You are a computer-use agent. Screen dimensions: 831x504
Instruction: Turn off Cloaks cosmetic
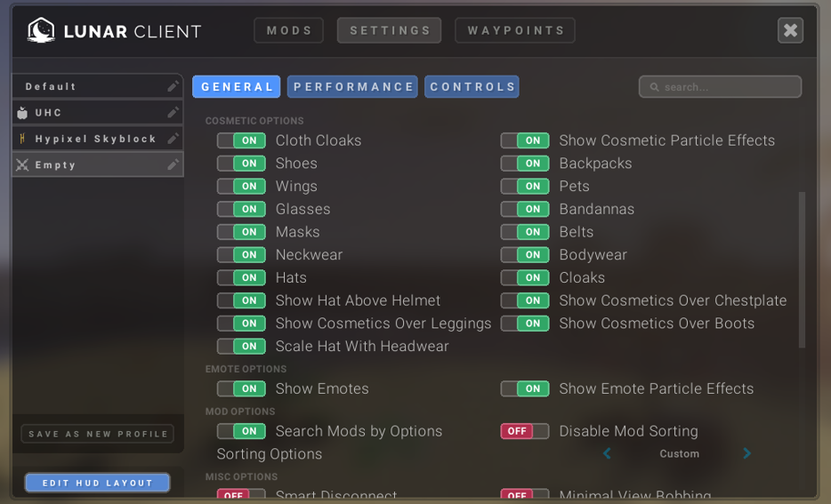click(x=525, y=277)
